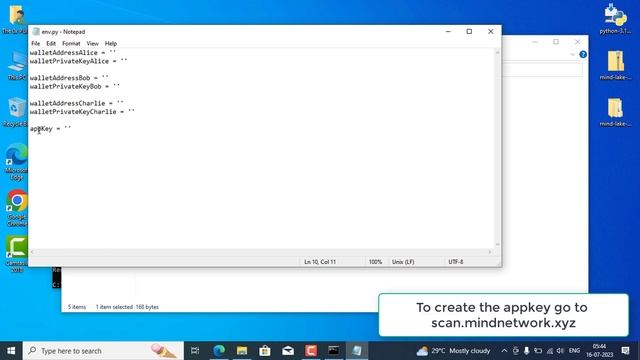The height and width of the screenshot is (360, 640).
Task: Click the walletPrivateKeyCharlie line
Action: pos(82,112)
